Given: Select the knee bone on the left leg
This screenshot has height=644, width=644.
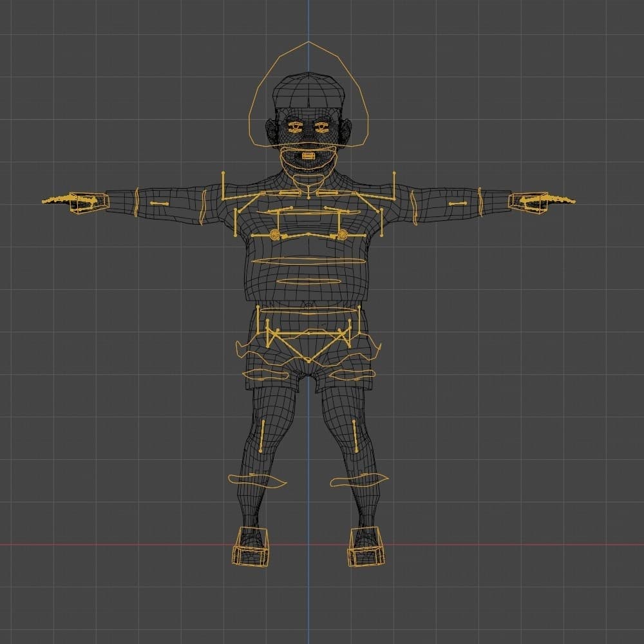Looking at the screenshot, I should tap(262, 436).
